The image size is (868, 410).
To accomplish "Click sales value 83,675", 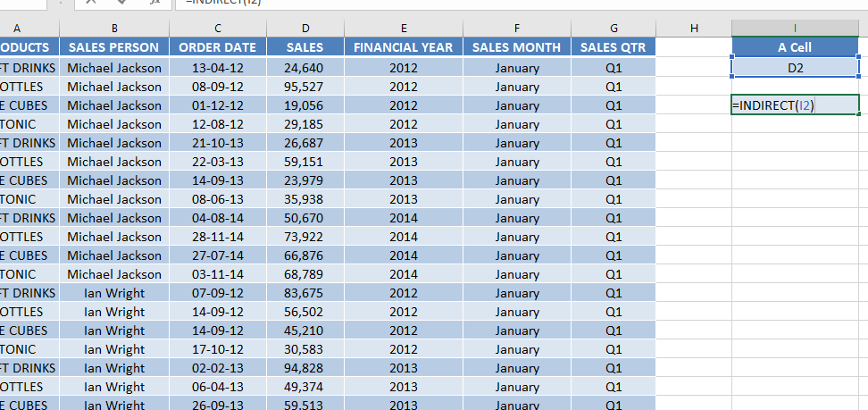I will [x=305, y=293].
